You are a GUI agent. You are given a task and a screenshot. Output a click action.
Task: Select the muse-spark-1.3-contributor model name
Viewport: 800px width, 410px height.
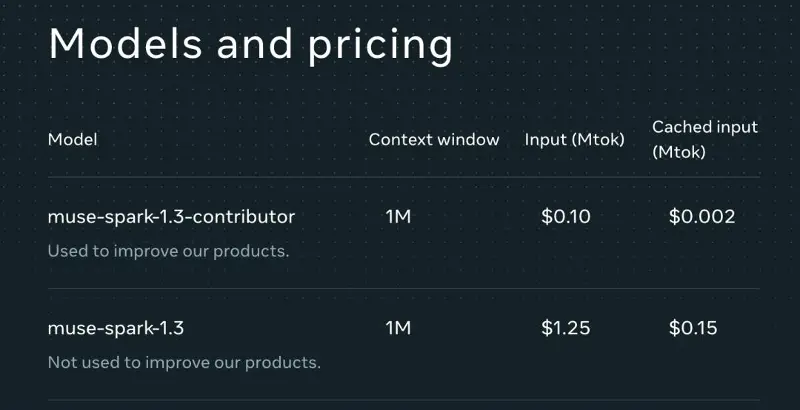click(x=171, y=217)
